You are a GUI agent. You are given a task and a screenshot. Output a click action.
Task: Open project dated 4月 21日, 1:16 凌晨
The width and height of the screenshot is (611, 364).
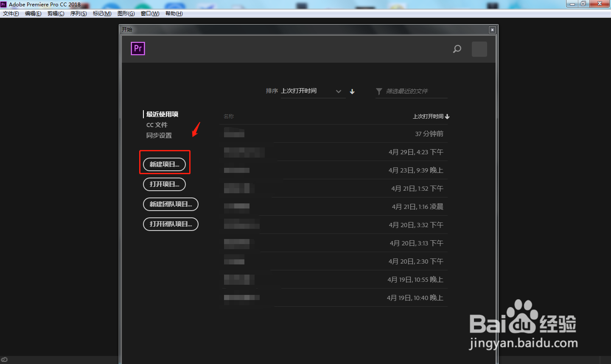334,207
